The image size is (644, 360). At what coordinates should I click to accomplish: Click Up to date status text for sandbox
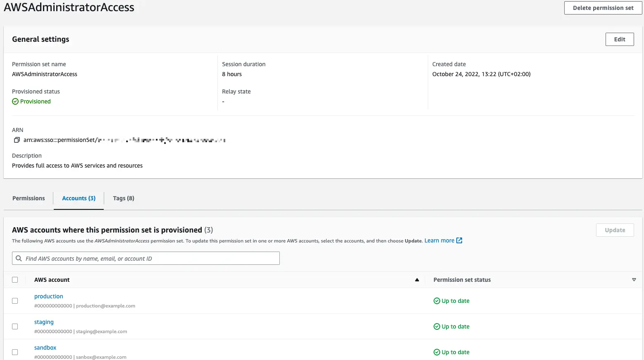456,352
